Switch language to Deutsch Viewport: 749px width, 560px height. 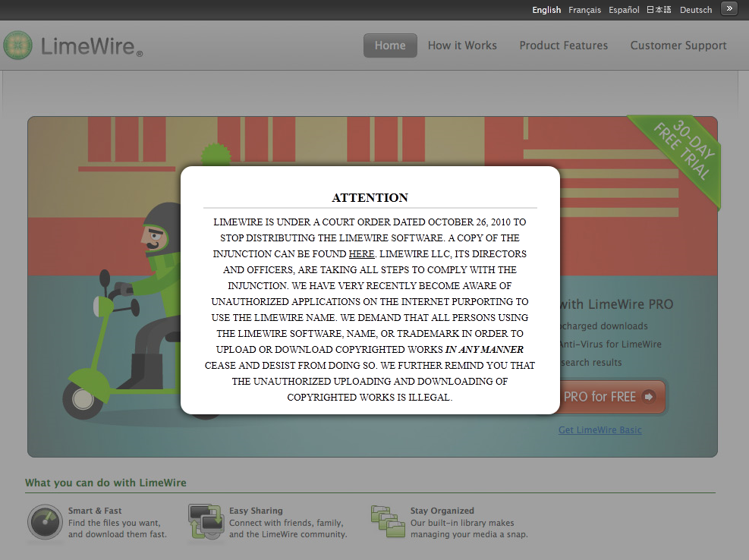point(696,10)
